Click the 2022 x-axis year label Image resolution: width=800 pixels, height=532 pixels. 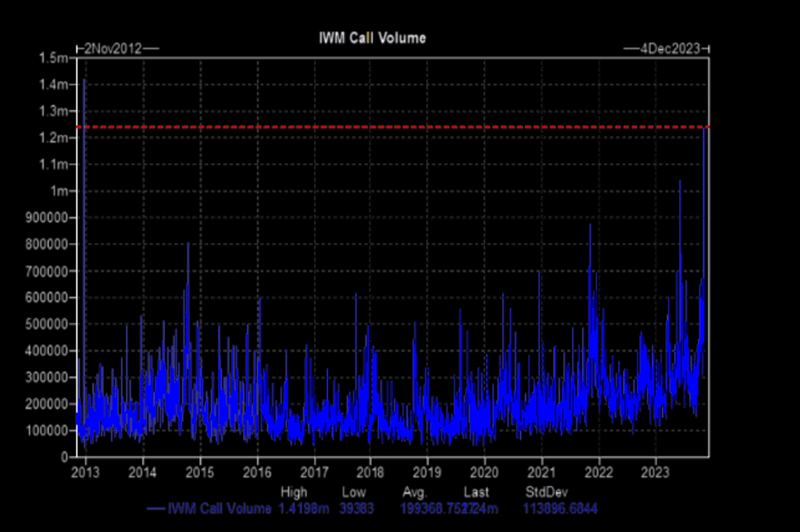599,472
